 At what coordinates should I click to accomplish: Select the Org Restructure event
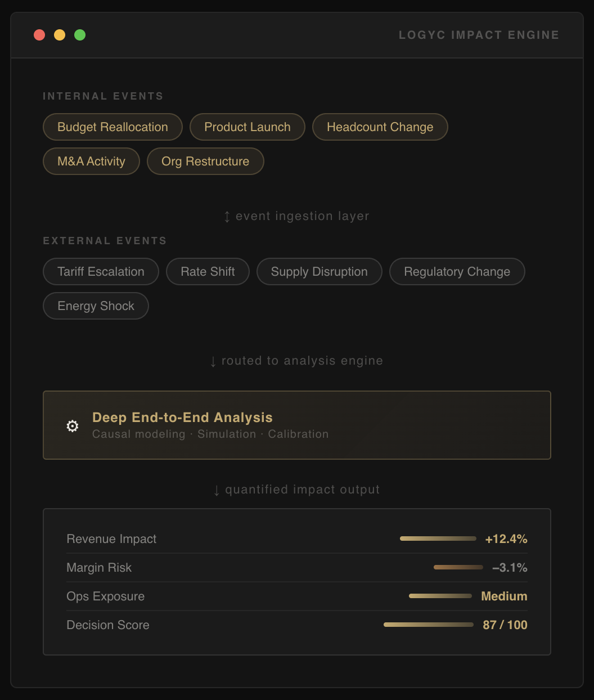[205, 161]
